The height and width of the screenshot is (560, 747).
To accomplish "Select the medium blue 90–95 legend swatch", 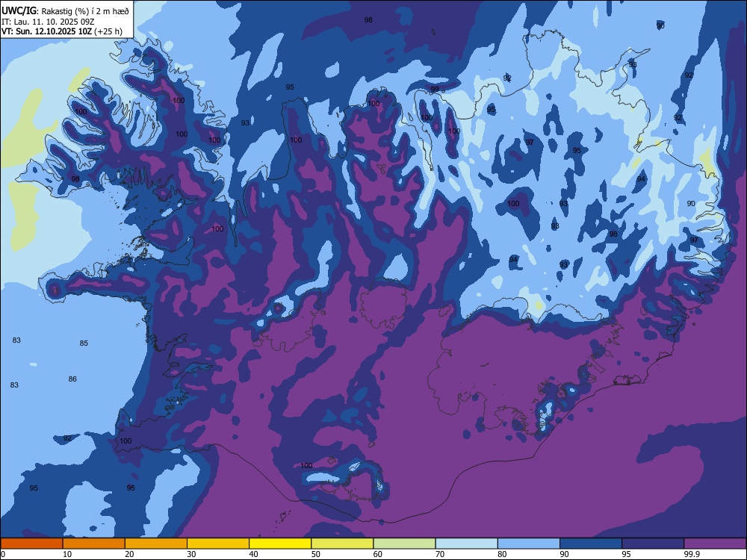I will click(591, 544).
